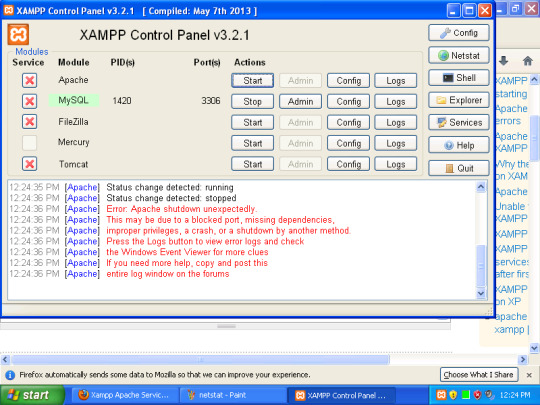Switch to netstat - Paint taskbar item
This screenshot has width=540, height=405.
pyautogui.click(x=233, y=395)
